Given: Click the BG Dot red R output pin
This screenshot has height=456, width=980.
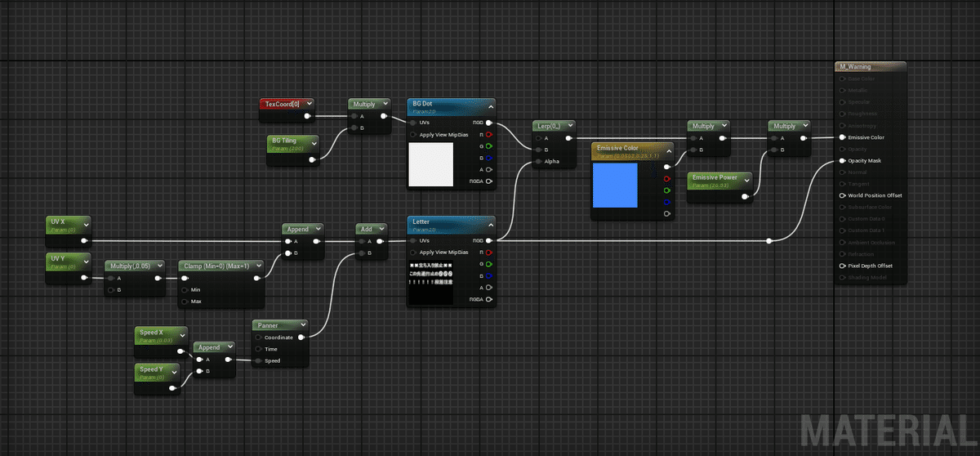Looking at the screenshot, I should (x=489, y=135).
